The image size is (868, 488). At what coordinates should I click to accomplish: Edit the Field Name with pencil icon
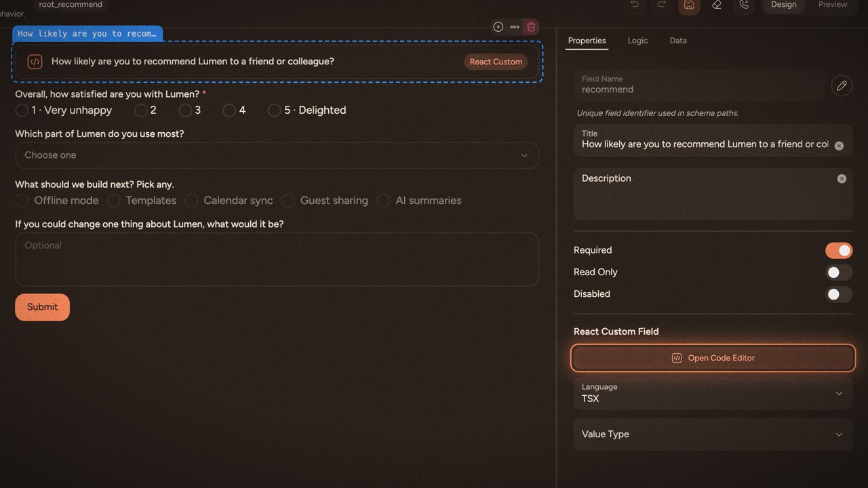click(x=842, y=85)
